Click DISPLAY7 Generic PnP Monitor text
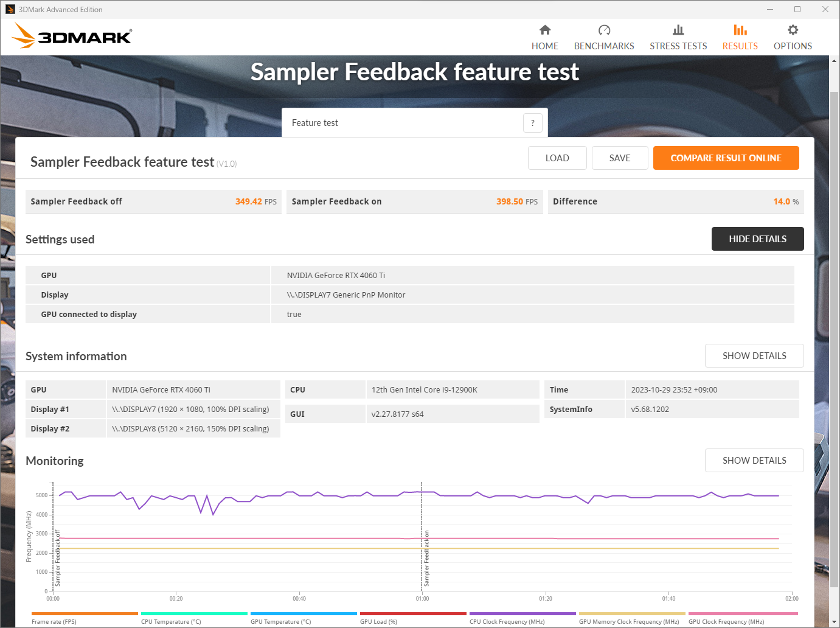 346,295
